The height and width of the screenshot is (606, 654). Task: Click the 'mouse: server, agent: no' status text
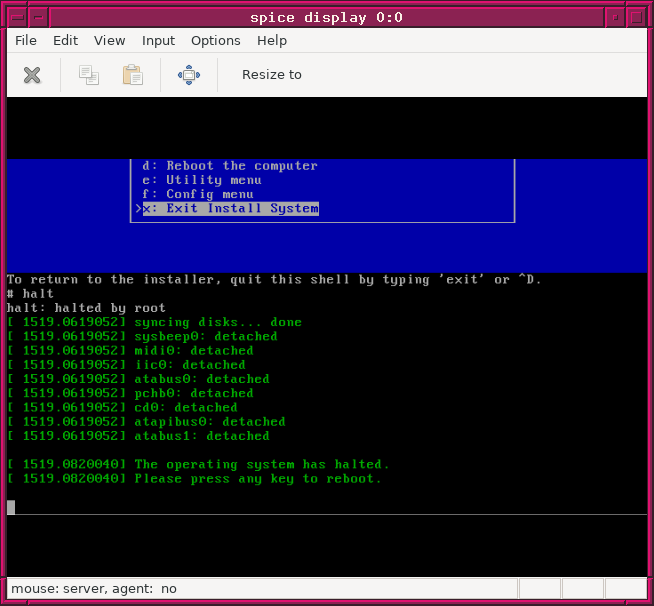point(94,589)
